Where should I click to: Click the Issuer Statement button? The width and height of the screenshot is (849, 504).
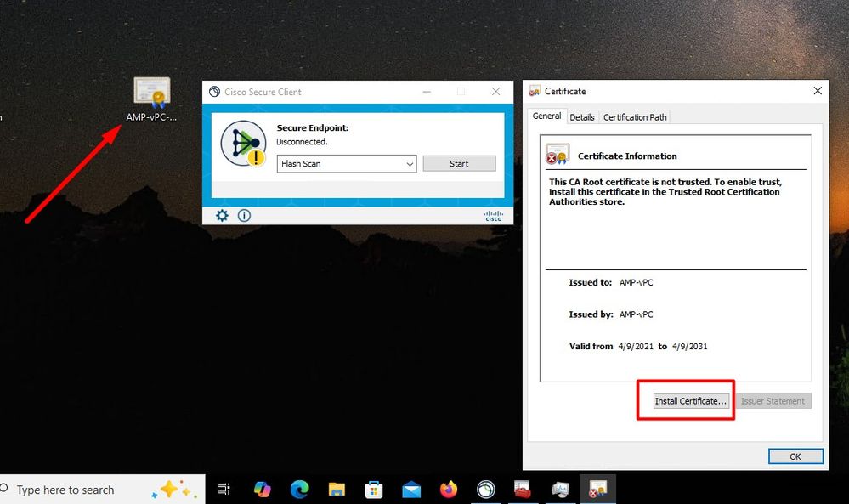point(773,400)
